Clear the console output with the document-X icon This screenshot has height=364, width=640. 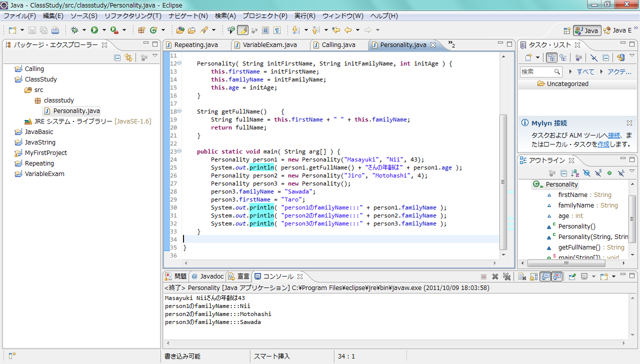coord(521,276)
